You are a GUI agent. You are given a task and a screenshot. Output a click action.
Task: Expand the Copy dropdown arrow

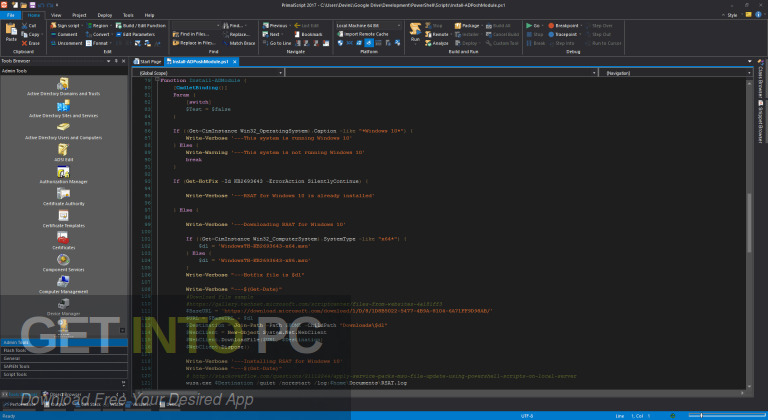(42, 34)
